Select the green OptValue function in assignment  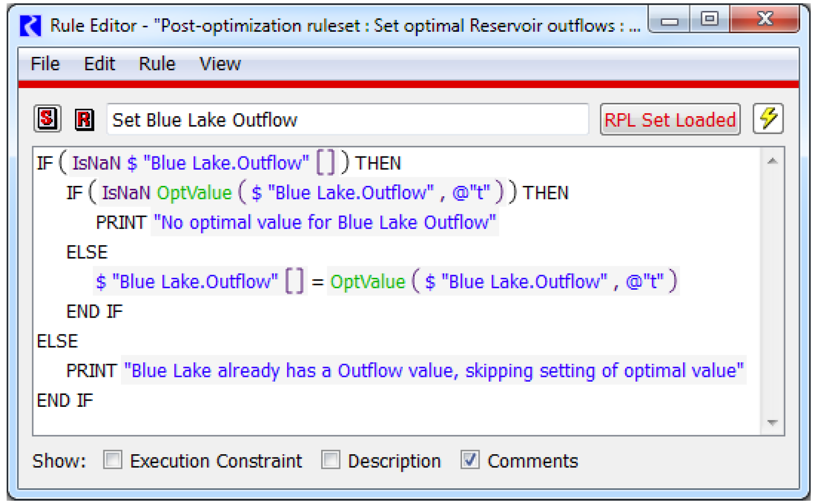pos(368,282)
